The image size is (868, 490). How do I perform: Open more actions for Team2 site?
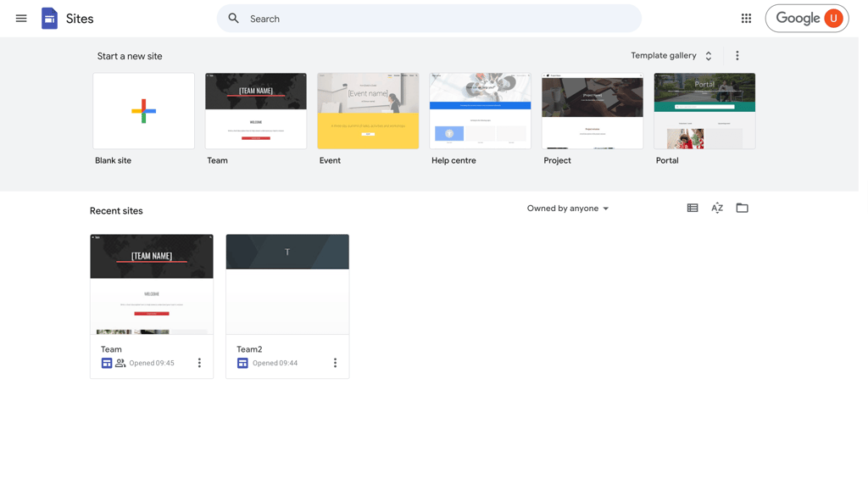(x=335, y=363)
